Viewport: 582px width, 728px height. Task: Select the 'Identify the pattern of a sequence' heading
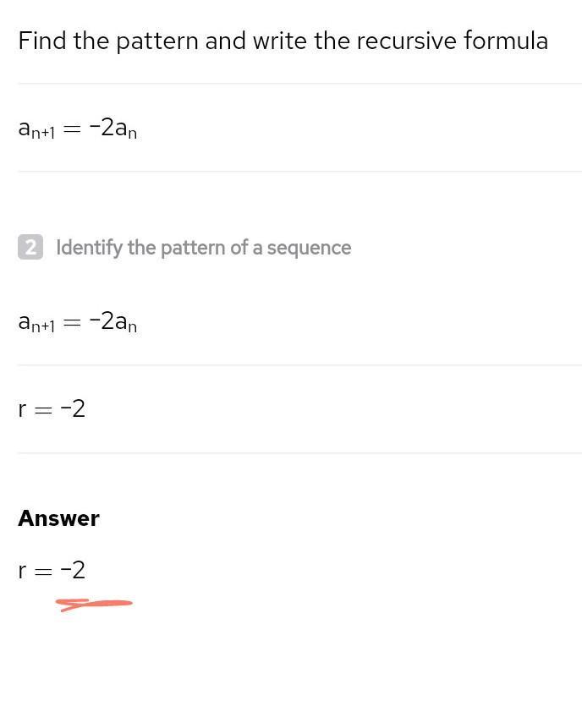[203, 248]
